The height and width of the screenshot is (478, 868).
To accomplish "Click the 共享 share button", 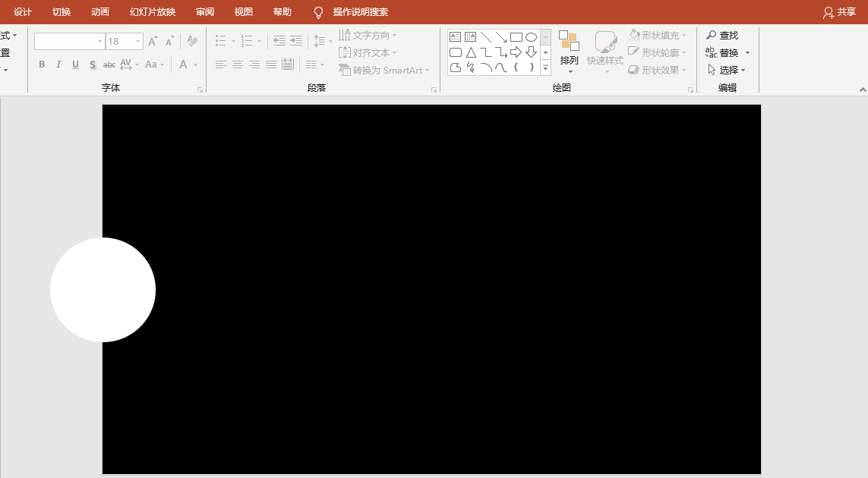I will click(839, 12).
